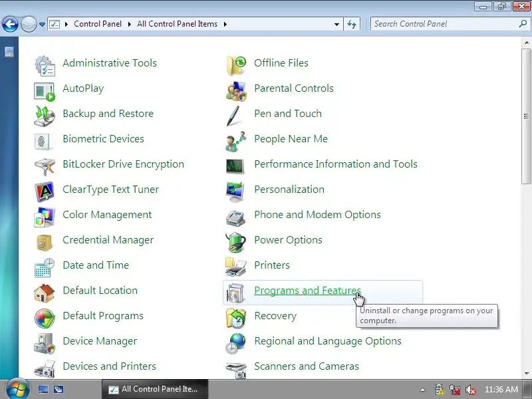Expand the arrow before Control Panel breadcrumb
Viewport: 532px width, 399px height.
coord(66,24)
